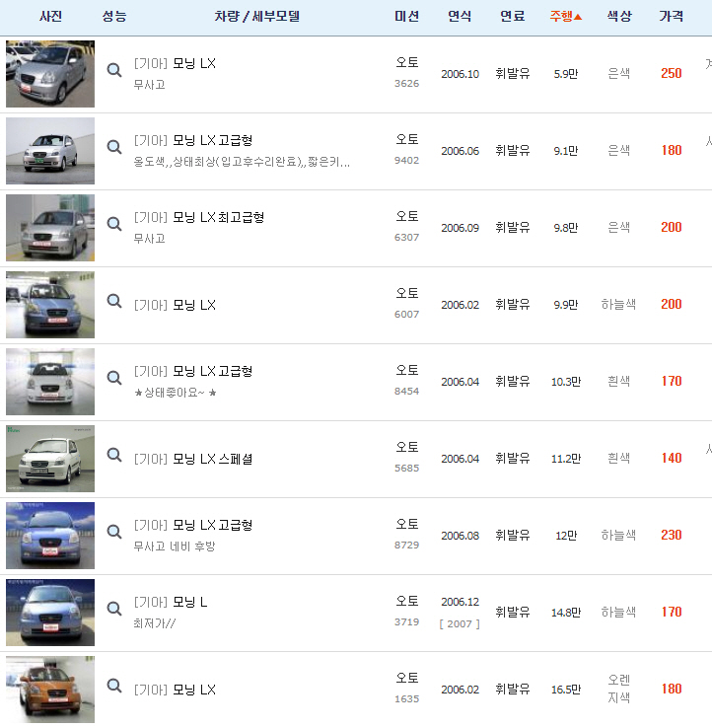
Task: Click the 연료 column header
Action: (513, 16)
